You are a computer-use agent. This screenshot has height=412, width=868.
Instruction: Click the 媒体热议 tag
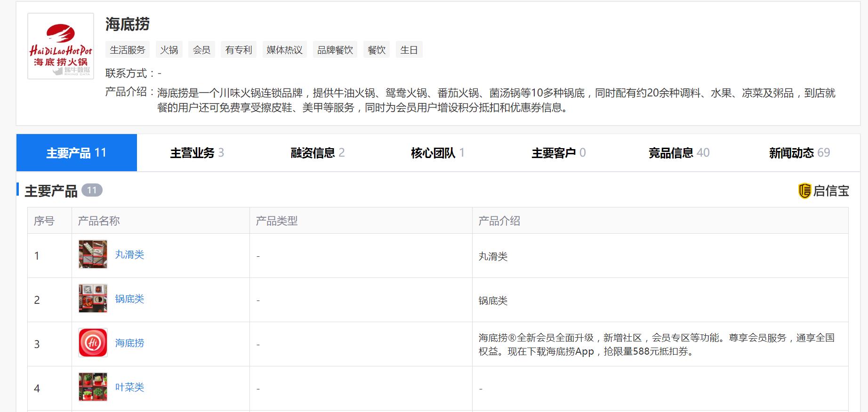click(284, 50)
